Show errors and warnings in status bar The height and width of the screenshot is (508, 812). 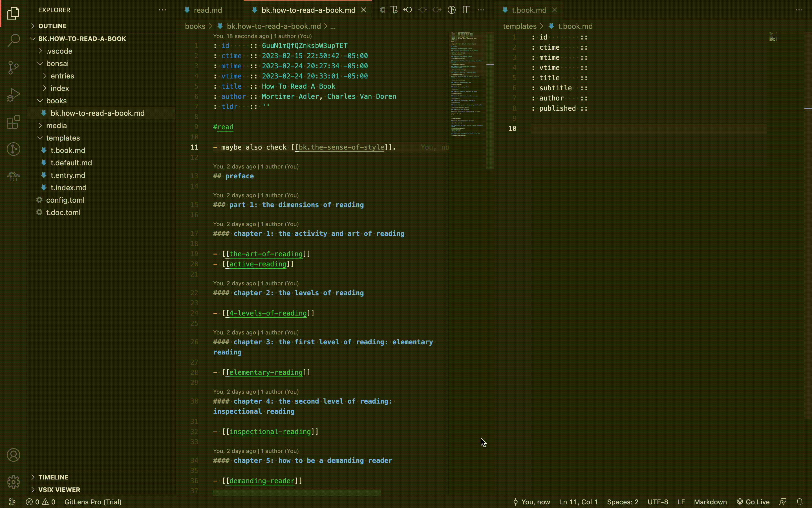41,502
